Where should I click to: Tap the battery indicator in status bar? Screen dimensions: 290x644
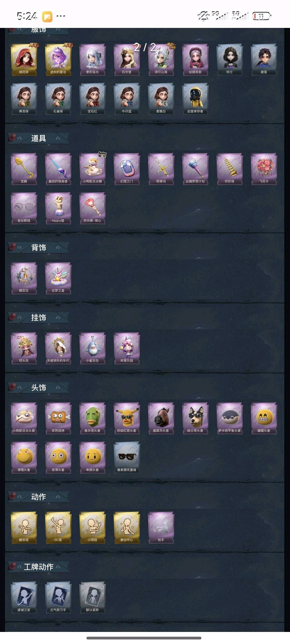262,16
